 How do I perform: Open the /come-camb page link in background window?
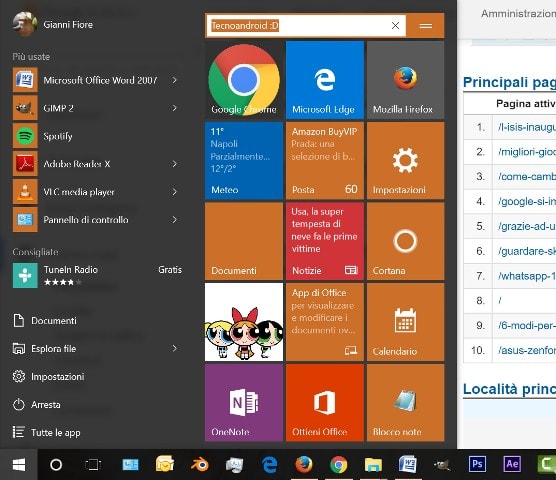coord(527,177)
